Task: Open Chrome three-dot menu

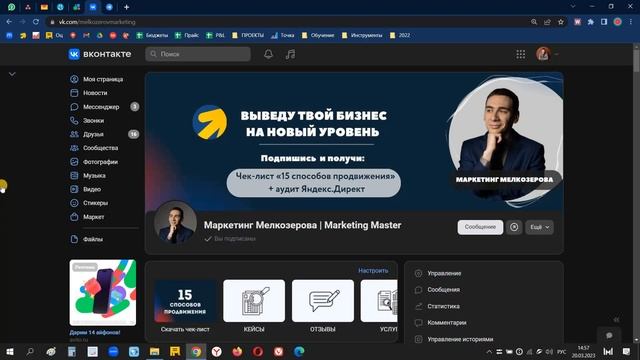Action: pos(631,22)
